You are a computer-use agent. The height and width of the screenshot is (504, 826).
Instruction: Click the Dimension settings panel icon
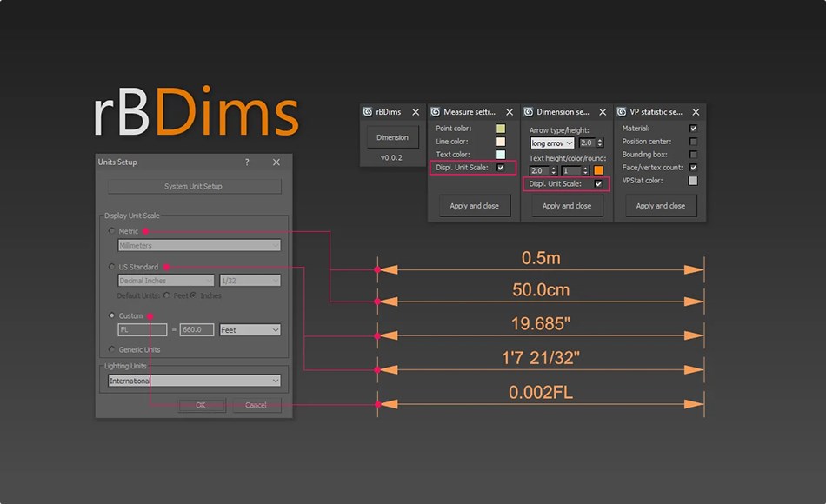(x=527, y=111)
